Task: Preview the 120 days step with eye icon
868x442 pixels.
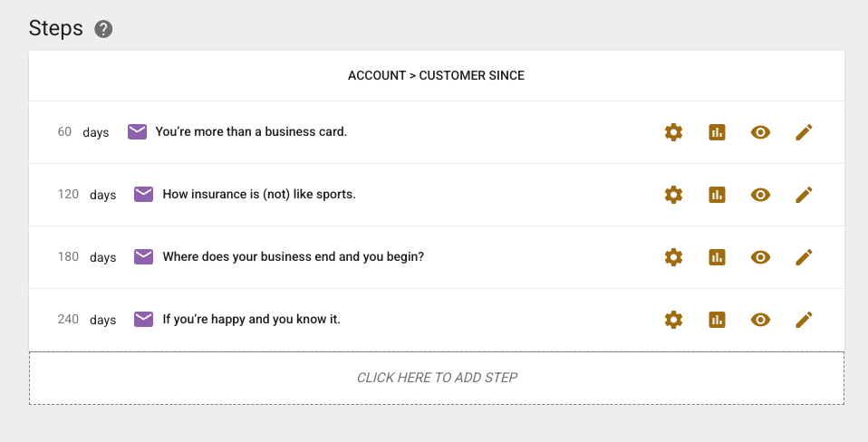Action: 760,195
